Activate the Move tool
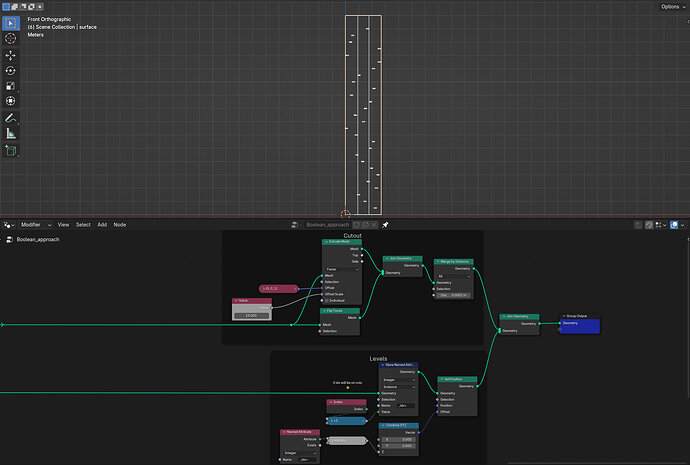The width and height of the screenshot is (690, 465). (x=11, y=55)
